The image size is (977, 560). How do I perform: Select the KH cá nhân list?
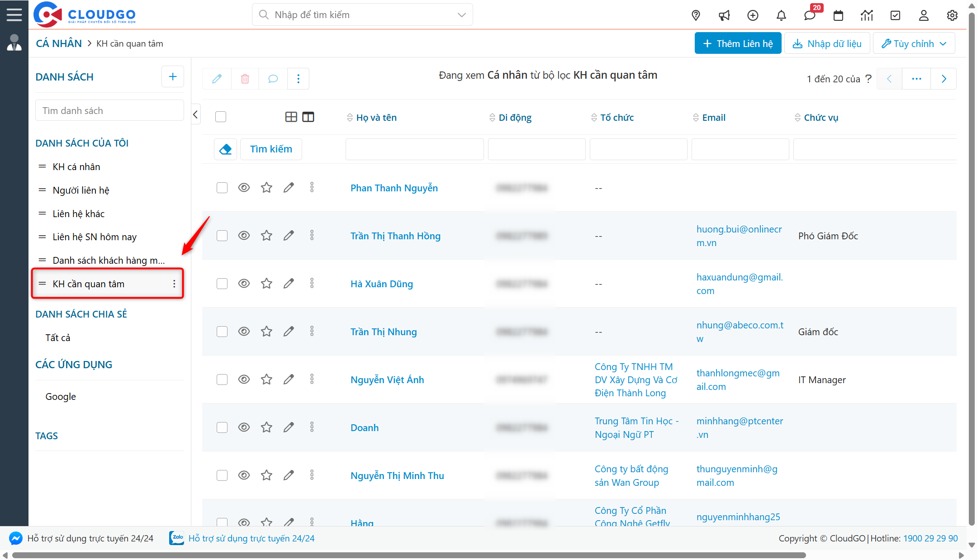tap(76, 167)
